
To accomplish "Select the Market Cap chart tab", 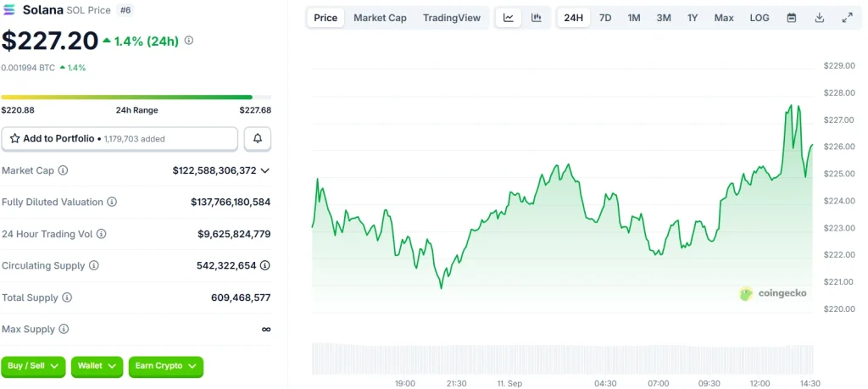I will click(x=380, y=18).
